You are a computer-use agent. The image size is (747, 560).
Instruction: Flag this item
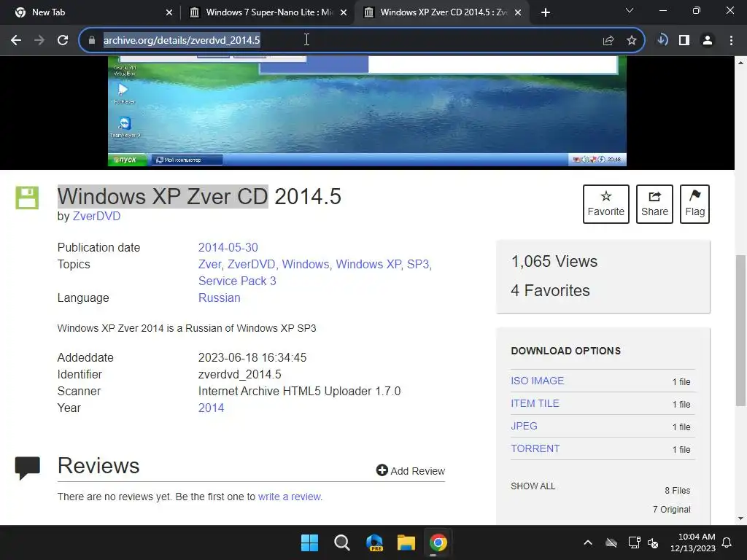[694, 204]
